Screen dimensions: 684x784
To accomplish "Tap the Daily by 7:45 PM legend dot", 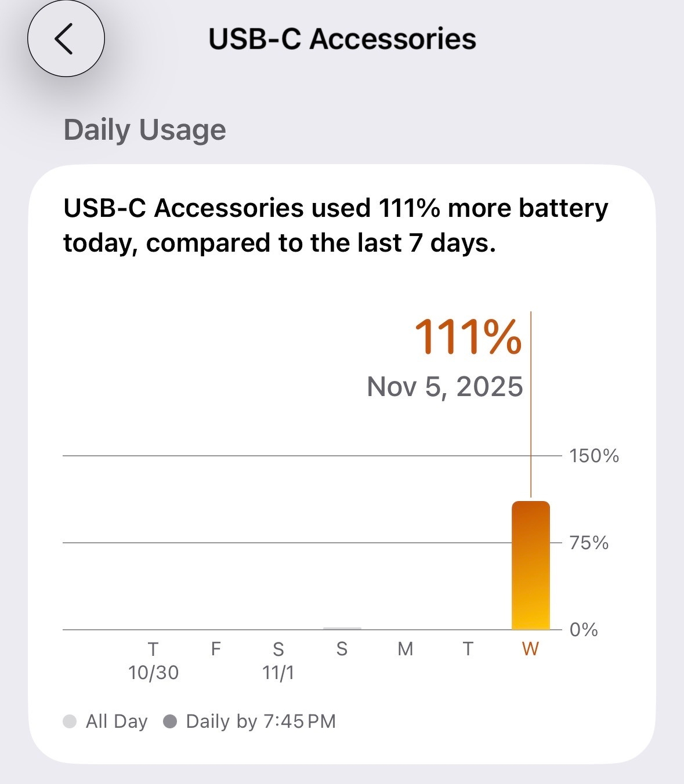I will pos(170,722).
